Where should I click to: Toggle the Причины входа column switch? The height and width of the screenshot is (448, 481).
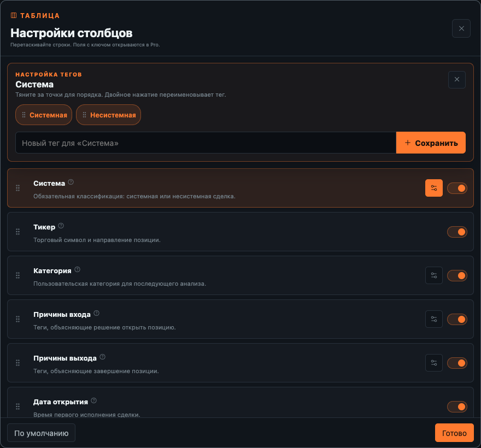[x=457, y=319]
